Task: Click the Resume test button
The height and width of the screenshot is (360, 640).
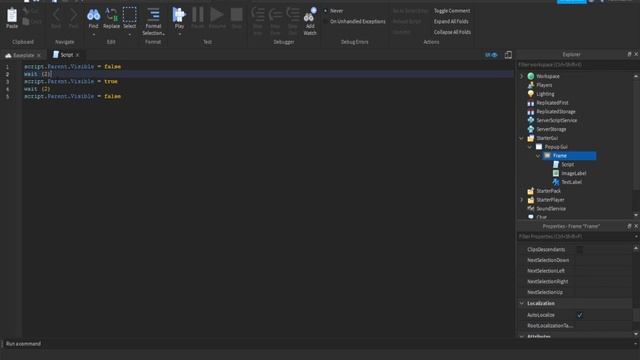Action: pyautogui.click(x=217, y=15)
